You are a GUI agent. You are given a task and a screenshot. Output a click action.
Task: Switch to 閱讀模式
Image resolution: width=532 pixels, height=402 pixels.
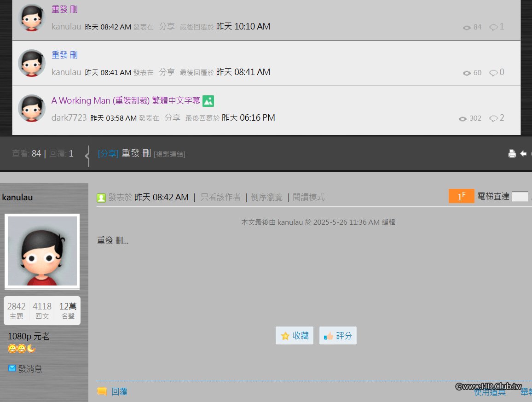point(308,197)
